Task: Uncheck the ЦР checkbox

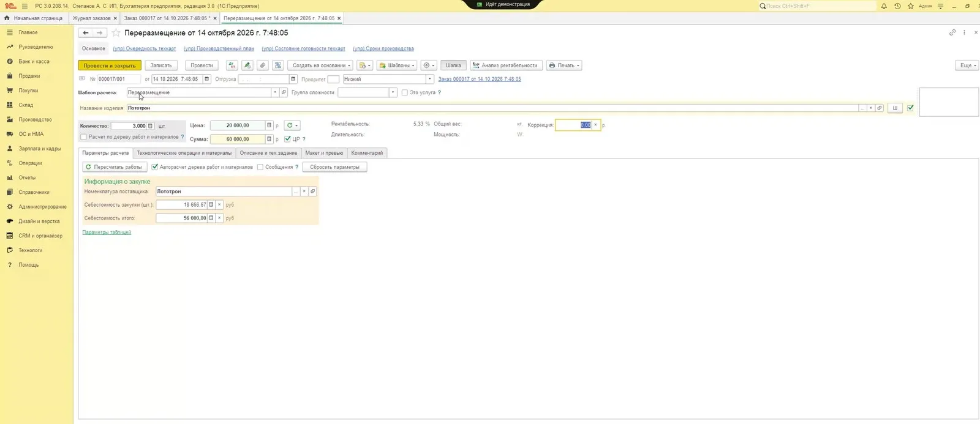Action: [x=288, y=139]
